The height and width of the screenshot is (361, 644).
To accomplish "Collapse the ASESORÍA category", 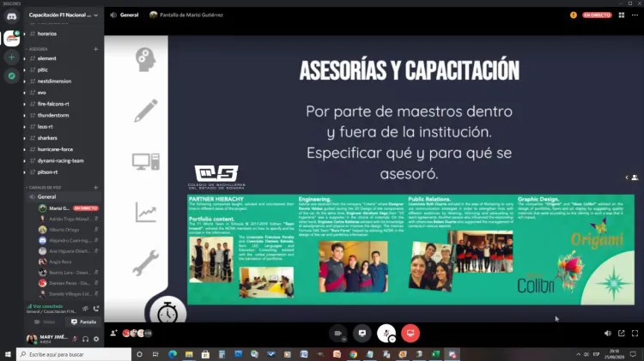I will [38, 49].
